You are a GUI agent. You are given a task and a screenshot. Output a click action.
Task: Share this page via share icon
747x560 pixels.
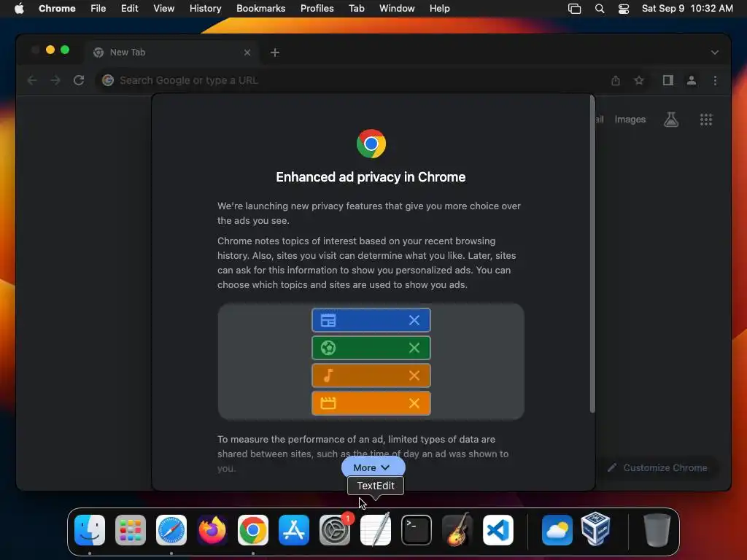point(616,80)
